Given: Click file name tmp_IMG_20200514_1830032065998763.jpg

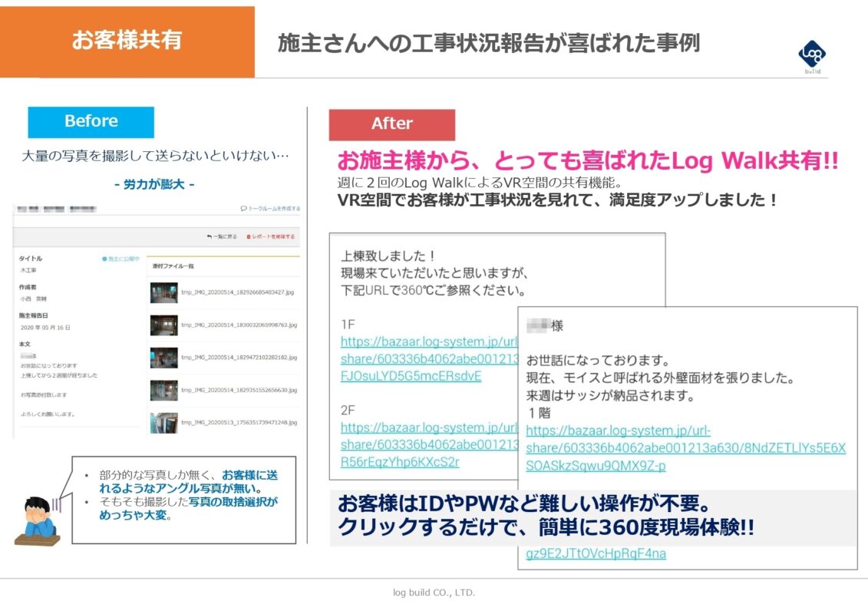Looking at the screenshot, I should click(239, 325).
